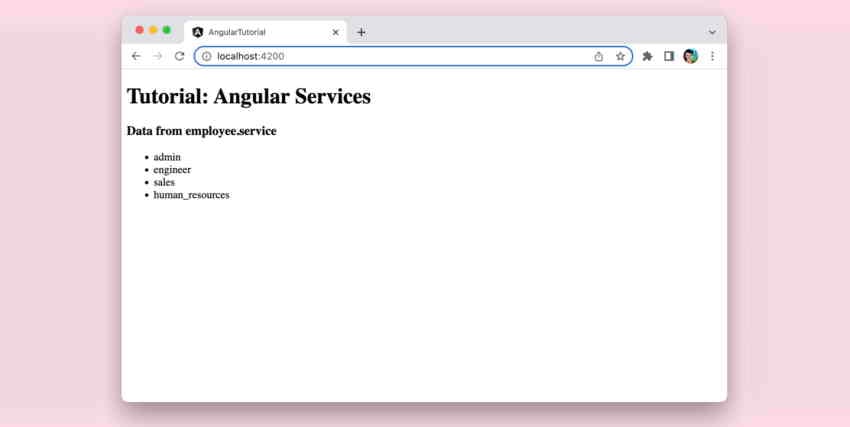
Task: Click the 'Tutorial: Angular Services' heading
Action: [x=249, y=96]
